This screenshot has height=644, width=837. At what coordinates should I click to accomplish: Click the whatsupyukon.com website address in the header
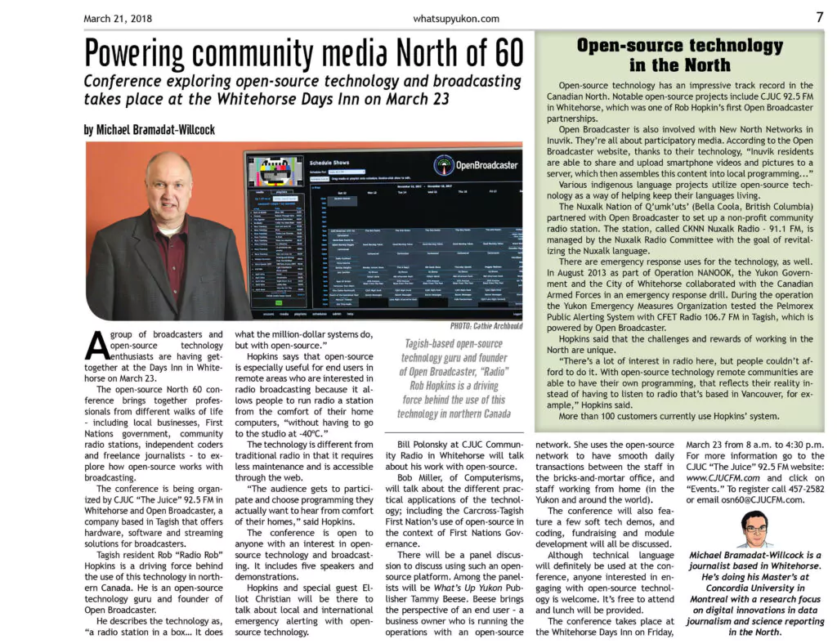[456, 19]
